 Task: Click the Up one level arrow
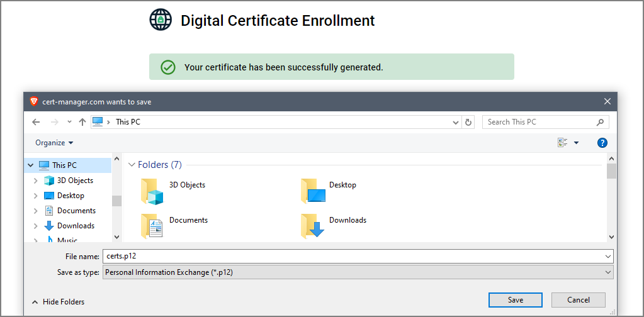click(82, 122)
